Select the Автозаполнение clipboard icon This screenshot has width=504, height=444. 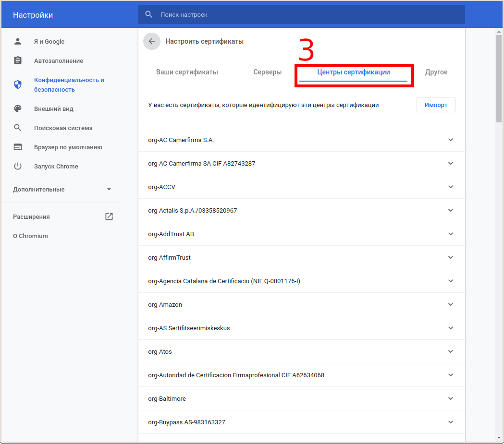(18, 60)
